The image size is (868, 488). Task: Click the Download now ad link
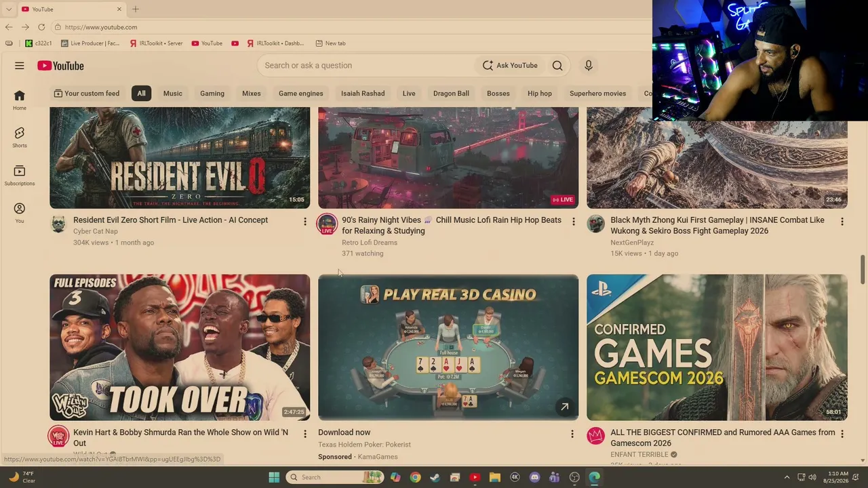pyautogui.click(x=344, y=432)
